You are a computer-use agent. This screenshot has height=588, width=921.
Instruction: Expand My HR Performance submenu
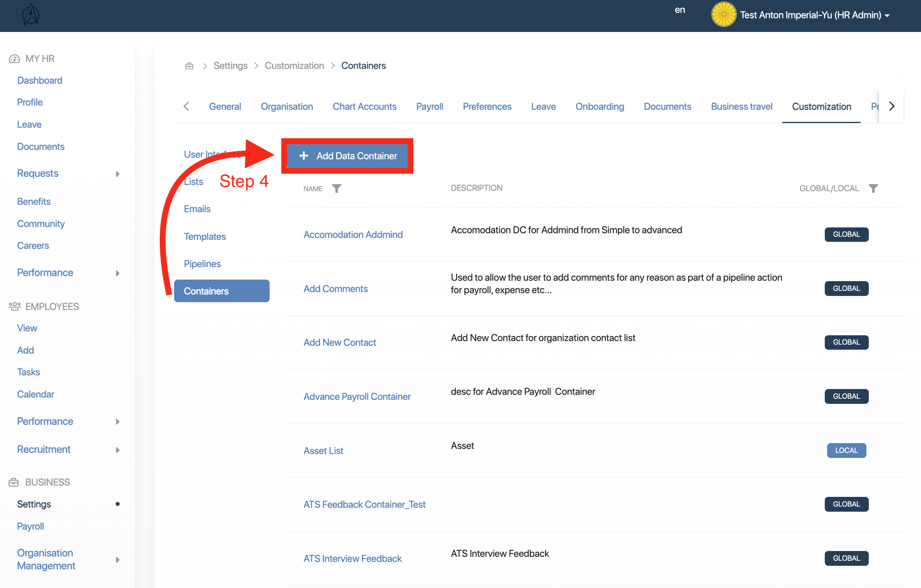click(x=118, y=273)
